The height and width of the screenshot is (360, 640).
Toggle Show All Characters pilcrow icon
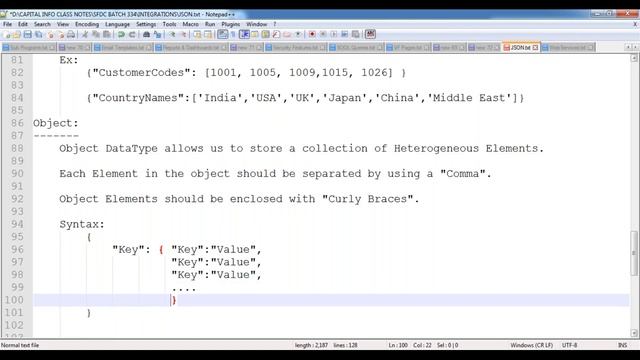[233, 34]
